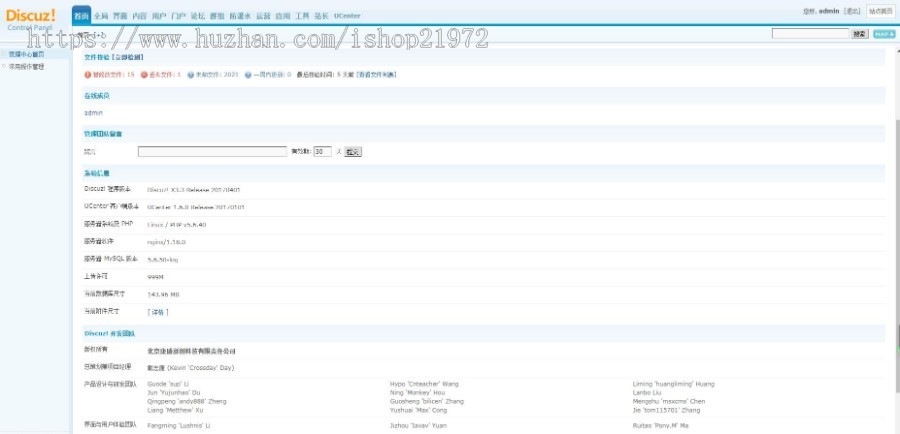Click the 343.96 MB database size value
The height and width of the screenshot is (434, 900).
pos(164,294)
